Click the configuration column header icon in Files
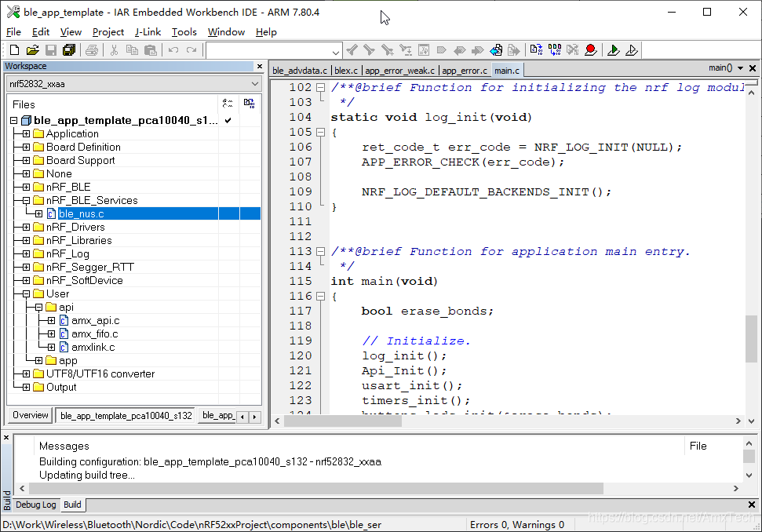The image size is (762, 532). pos(228,104)
